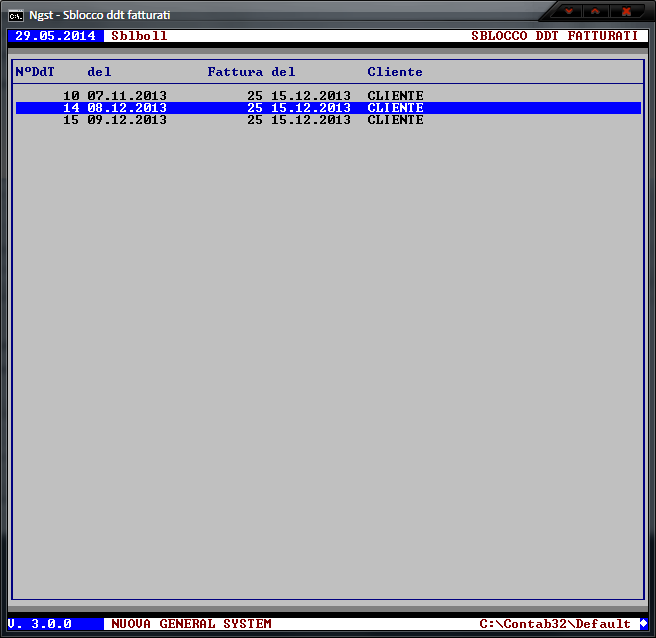Maximize the Ngst window
656x638 pixels.
[595, 11]
